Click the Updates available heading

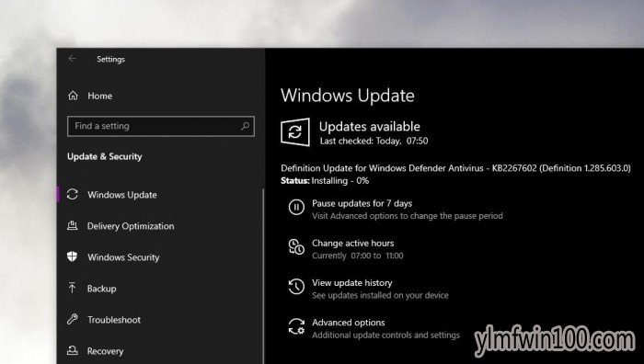click(x=370, y=127)
